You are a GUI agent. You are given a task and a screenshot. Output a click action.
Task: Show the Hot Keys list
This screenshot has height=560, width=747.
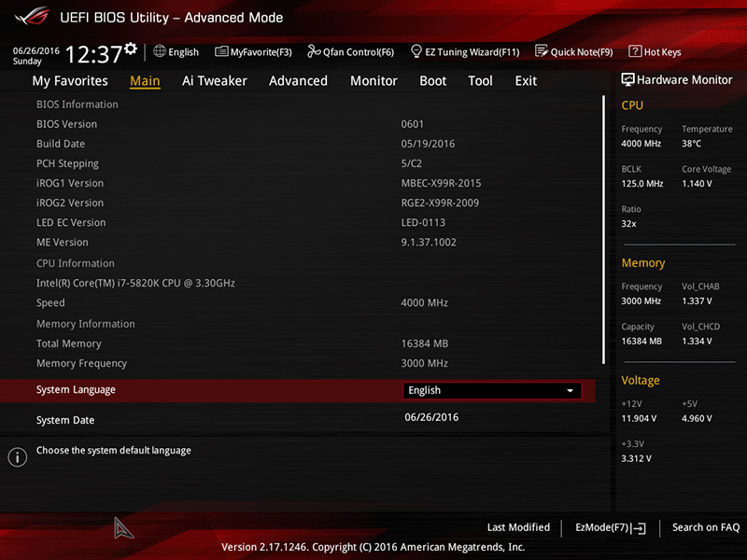655,51
